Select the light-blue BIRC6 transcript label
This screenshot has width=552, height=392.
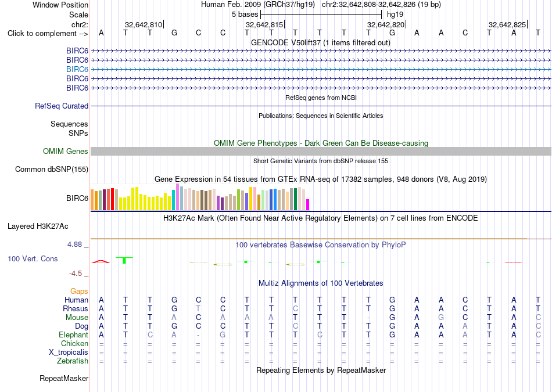[x=77, y=69]
